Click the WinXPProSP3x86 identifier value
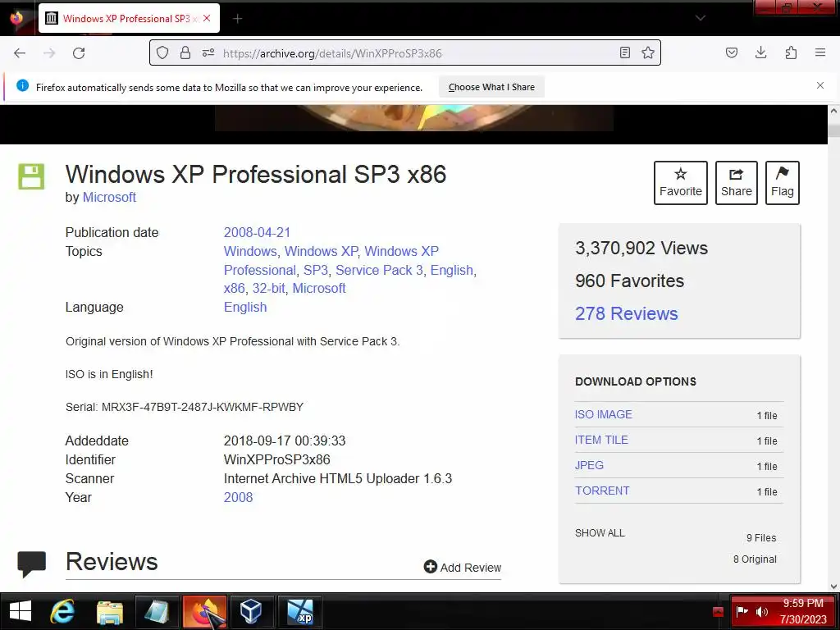Image resolution: width=840 pixels, height=630 pixels. (277, 459)
